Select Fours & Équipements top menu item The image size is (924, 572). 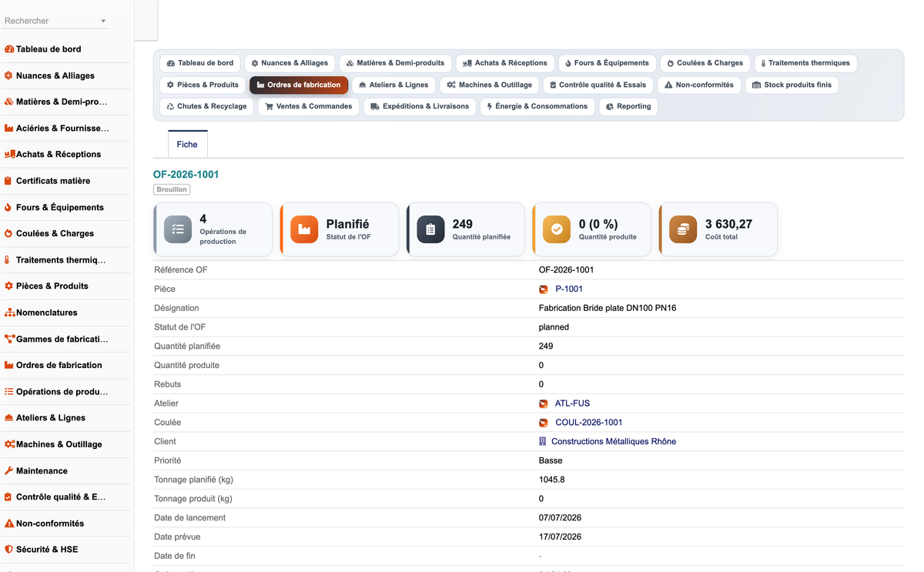tap(607, 63)
